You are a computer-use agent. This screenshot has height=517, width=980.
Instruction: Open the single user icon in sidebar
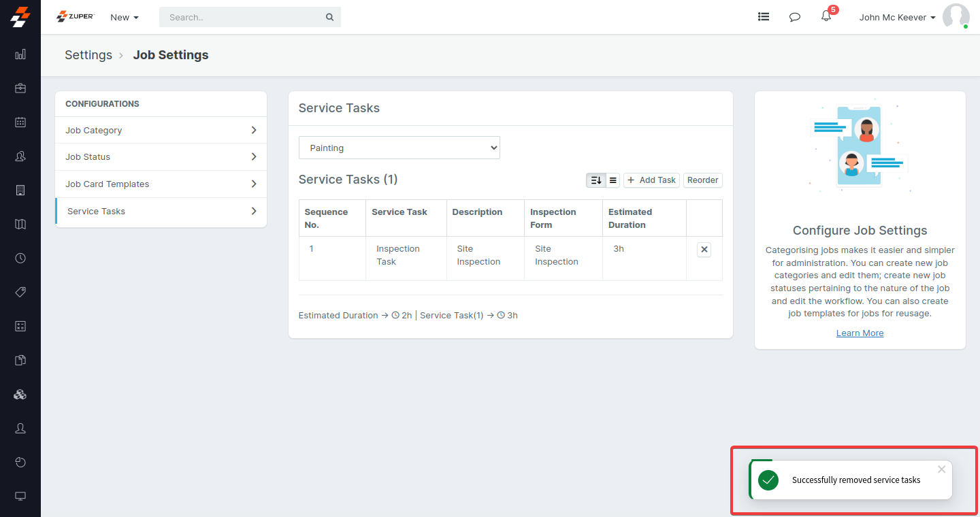click(x=20, y=428)
